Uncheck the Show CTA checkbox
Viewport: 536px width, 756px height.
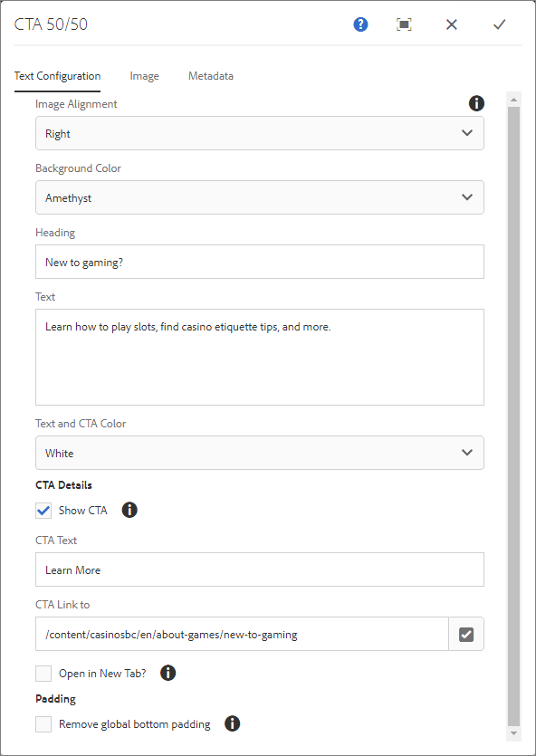[43, 511]
